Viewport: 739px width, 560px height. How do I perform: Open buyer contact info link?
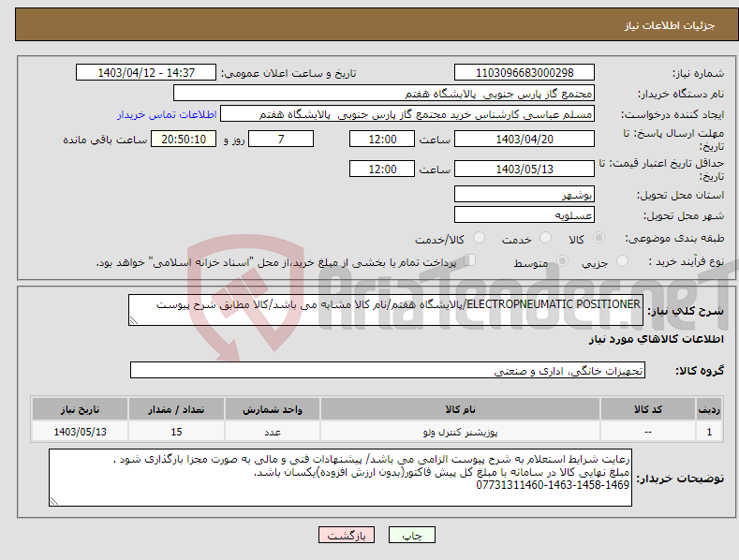(167, 114)
